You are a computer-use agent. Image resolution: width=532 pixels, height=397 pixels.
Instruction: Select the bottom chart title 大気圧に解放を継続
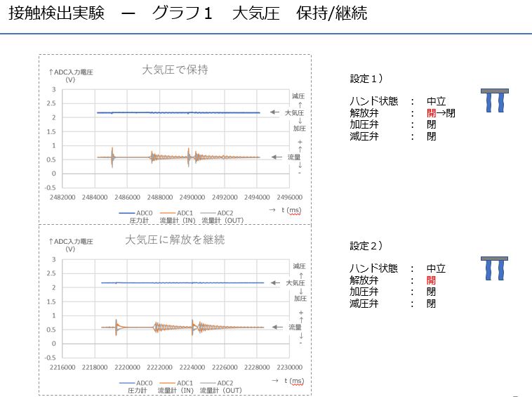175,240
